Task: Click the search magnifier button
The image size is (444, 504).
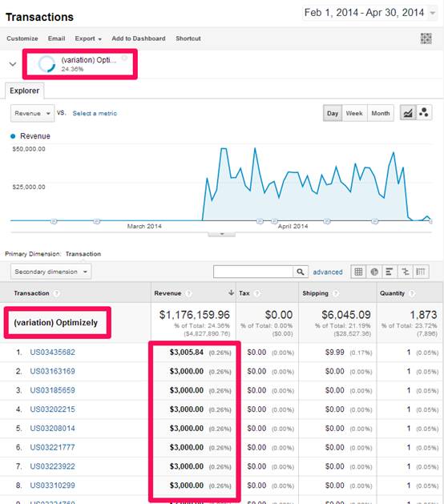Action: point(301,272)
